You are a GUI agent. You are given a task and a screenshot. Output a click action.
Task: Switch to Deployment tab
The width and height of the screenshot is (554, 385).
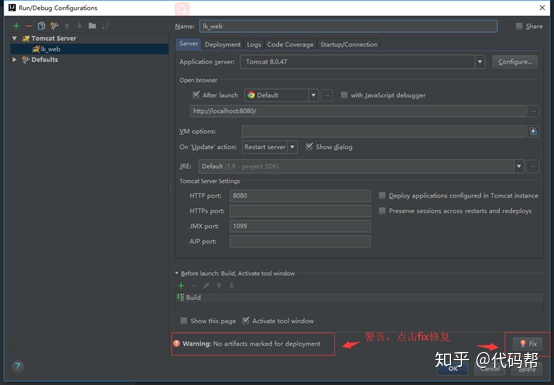[x=223, y=45]
